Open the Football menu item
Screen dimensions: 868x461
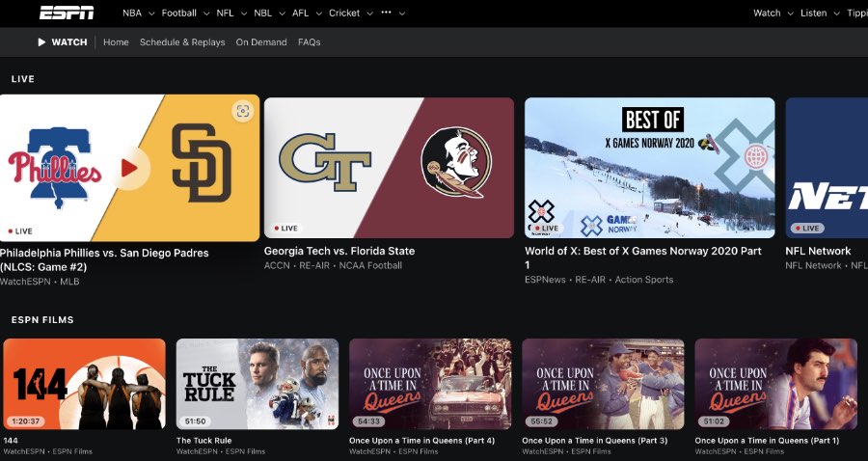point(178,13)
